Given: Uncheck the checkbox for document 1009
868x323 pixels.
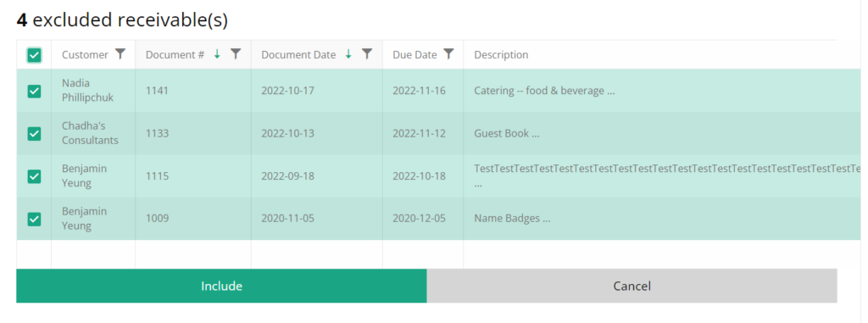Looking at the screenshot, I should click(34, 219).
